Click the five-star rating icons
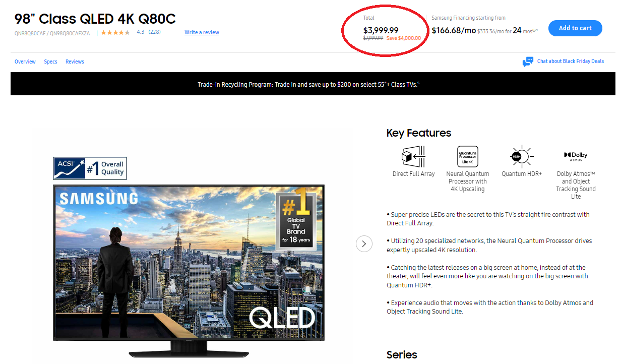 [115, 32]
